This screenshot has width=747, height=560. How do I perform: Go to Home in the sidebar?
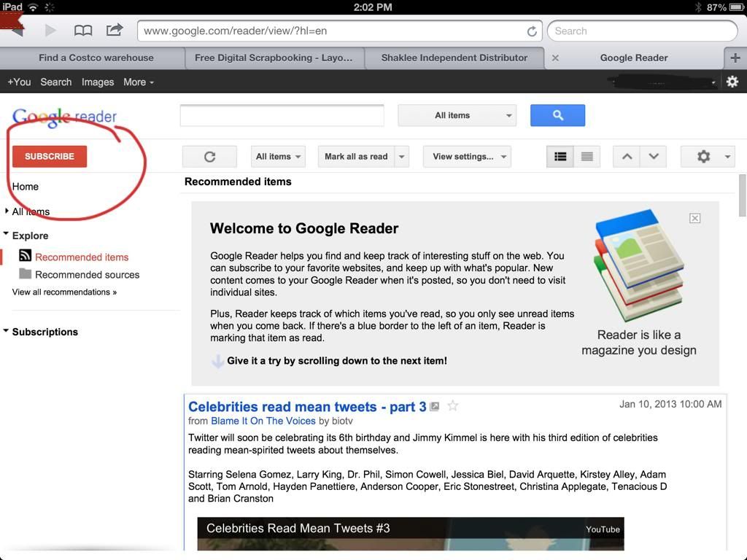pos(26,187)
